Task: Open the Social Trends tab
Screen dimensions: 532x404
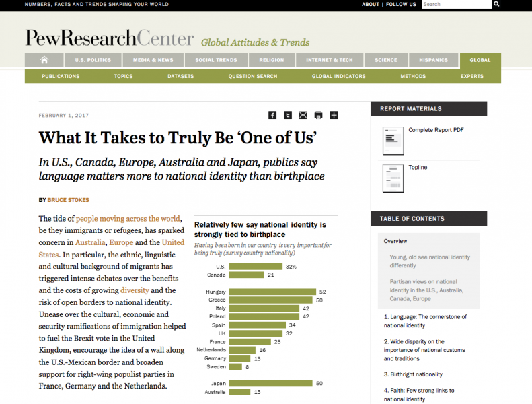Action: (216, 60)
